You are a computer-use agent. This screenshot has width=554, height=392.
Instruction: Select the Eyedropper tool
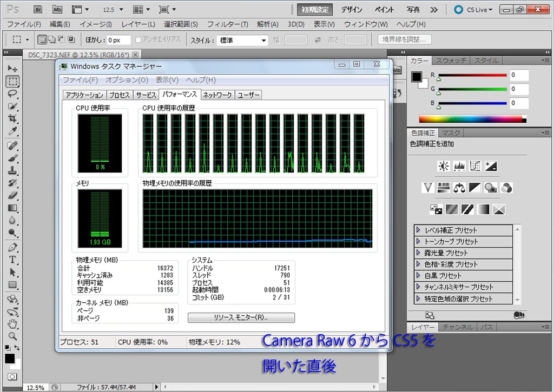[x=13, y=131]
